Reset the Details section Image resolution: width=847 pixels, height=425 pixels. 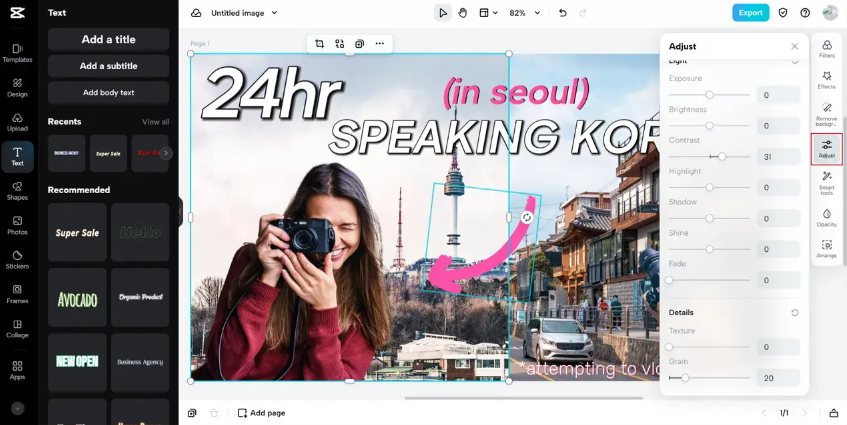pyautogui.click(x=795, y=313)
